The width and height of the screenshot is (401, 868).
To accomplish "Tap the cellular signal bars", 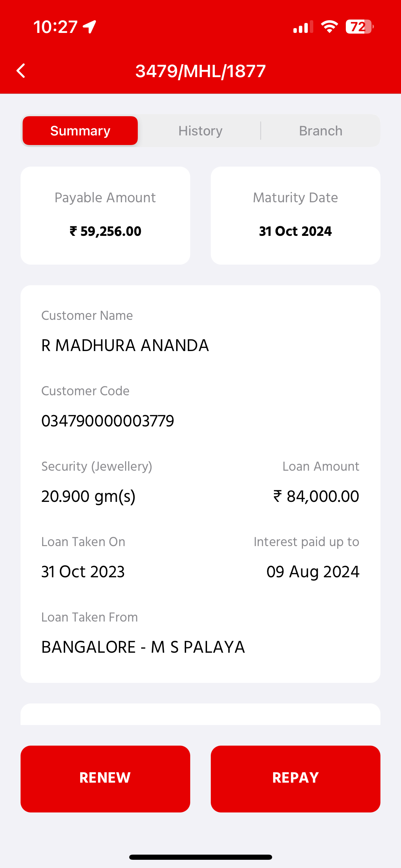I will (x=303, y=27).
